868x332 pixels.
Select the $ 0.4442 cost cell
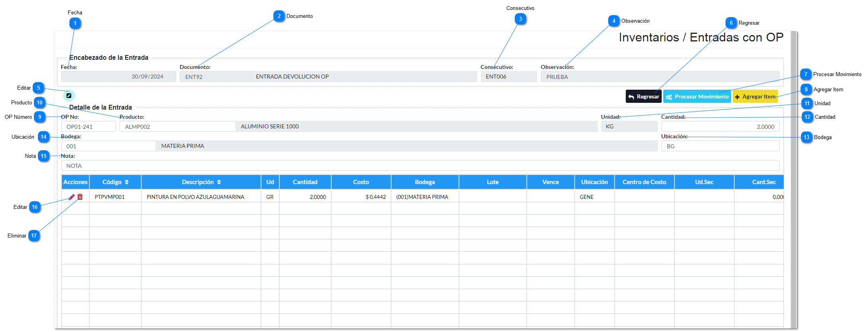point(361,197)
